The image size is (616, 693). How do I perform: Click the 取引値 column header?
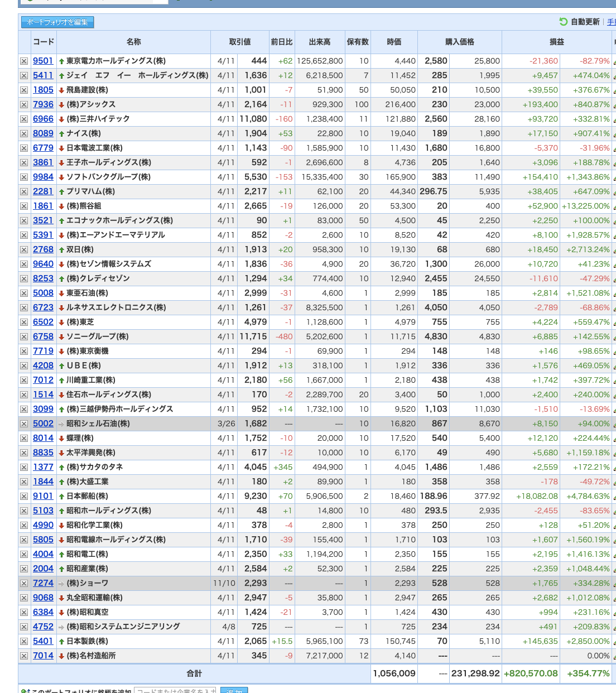click(239, 42)
